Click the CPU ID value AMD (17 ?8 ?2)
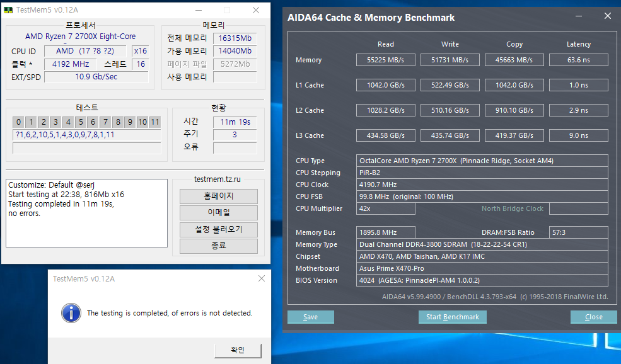The image size is (621, 364). [x=84, y=51]
